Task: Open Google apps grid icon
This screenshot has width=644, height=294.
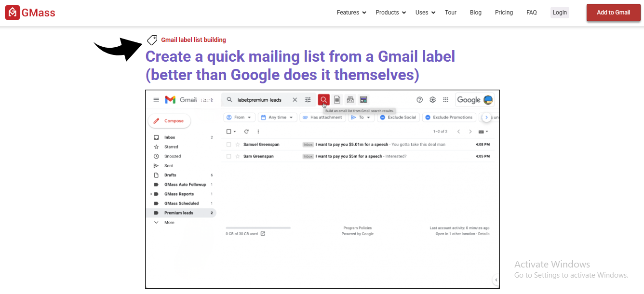Action: pos(445,100)
